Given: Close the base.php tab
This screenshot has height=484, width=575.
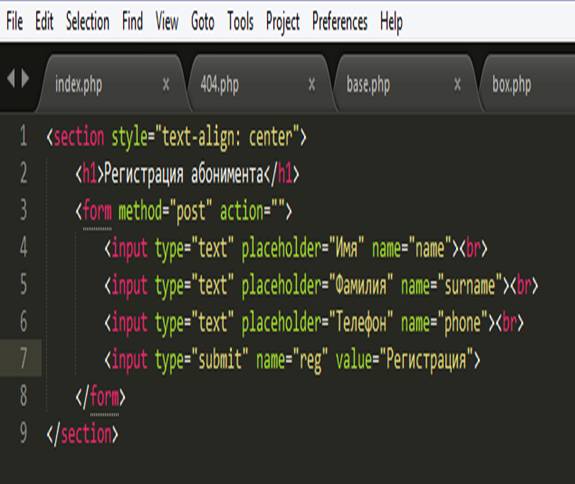Looking at the screenshot, I should pos(457,85).
